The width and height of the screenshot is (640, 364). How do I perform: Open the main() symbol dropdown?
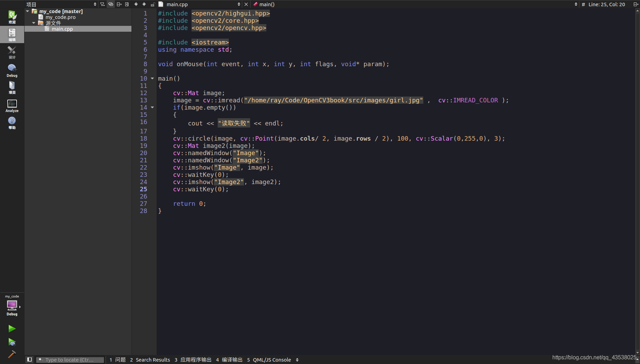[415, 4]
